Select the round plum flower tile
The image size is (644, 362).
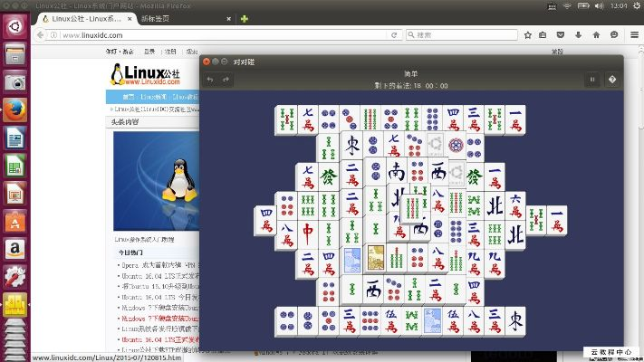tap(456, 145)
